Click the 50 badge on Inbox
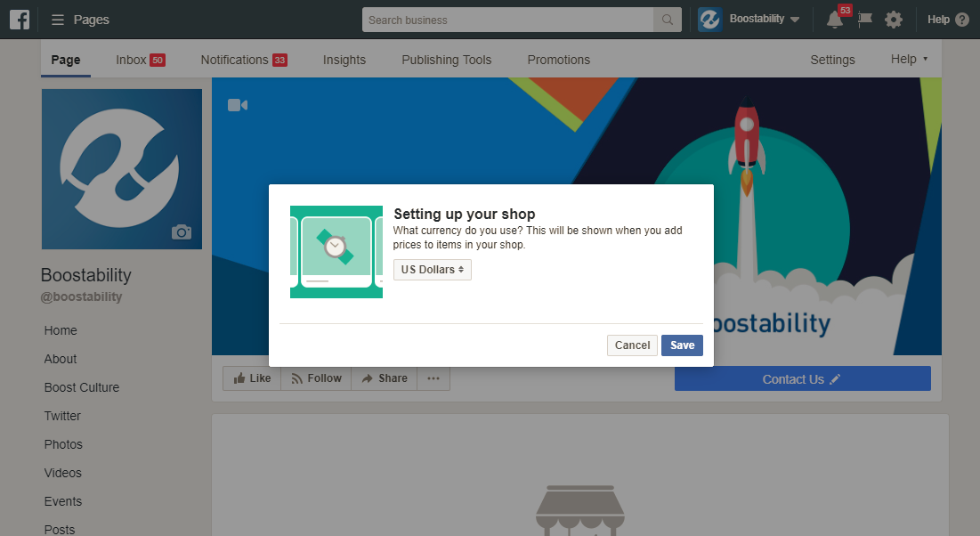This screenshot has height=536, width=980. (x=158, y=60)
